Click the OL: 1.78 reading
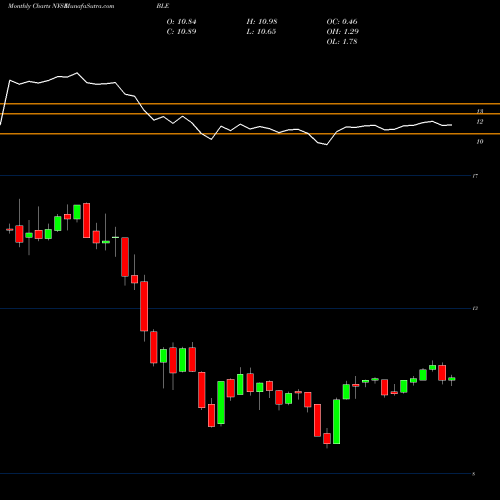The height and width of the screenshot is (500, 500). point(342,42)
